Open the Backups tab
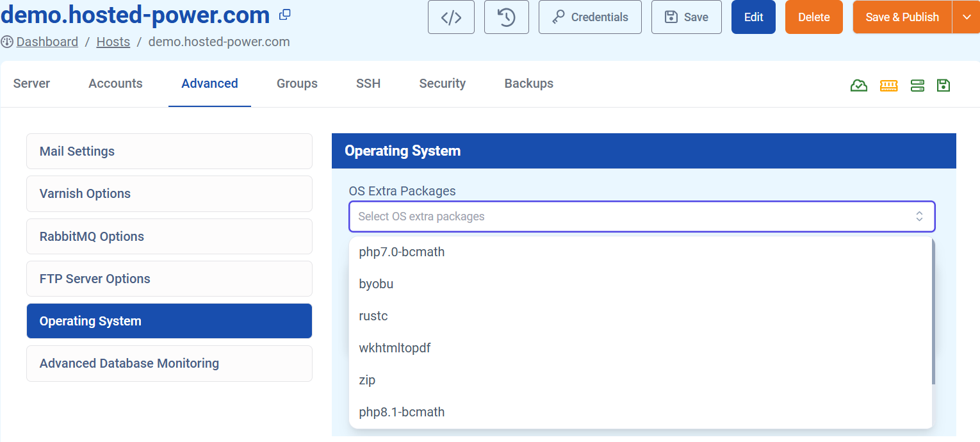Viewport: 980px width, 442px height. (x=528, y=83)
